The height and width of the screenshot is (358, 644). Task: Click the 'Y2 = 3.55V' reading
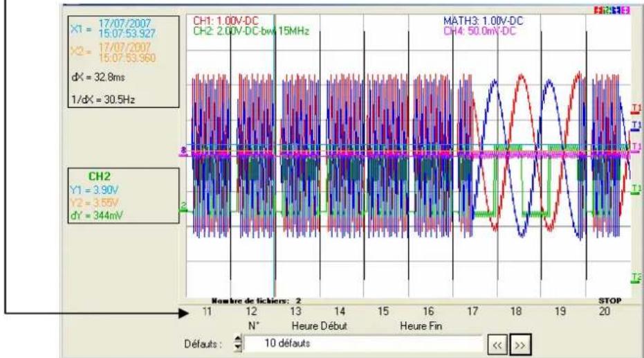(94, 203)
